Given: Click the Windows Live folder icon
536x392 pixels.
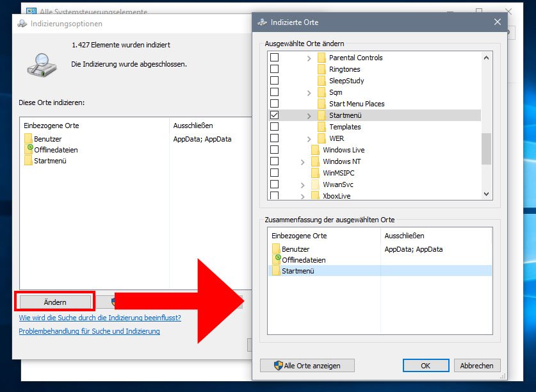Looking at the screenshot, I should [x=316, y=149].
